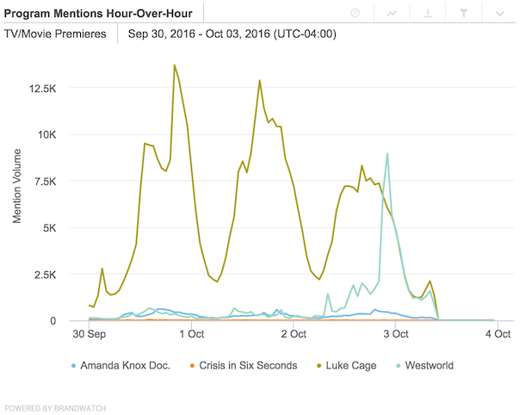
Task: Click the Luke Cage line's highest peak
Action: coord(175,65)
